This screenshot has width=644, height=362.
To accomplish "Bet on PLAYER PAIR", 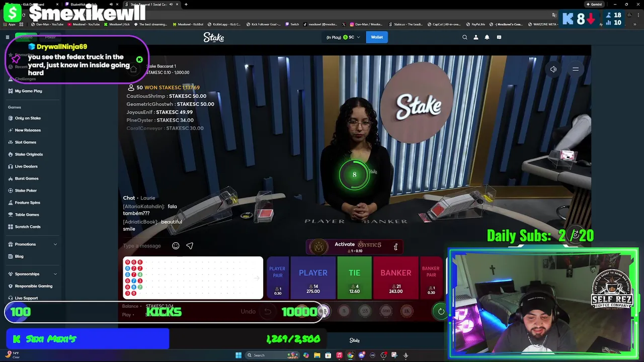I will (x=277, y=278).
